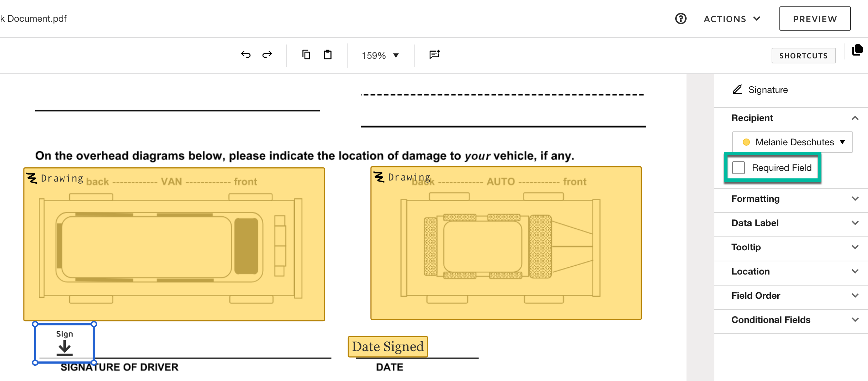Click the Preview button
Image resolution: width=868 pixels, height=381 pixels.
[815, 19]
